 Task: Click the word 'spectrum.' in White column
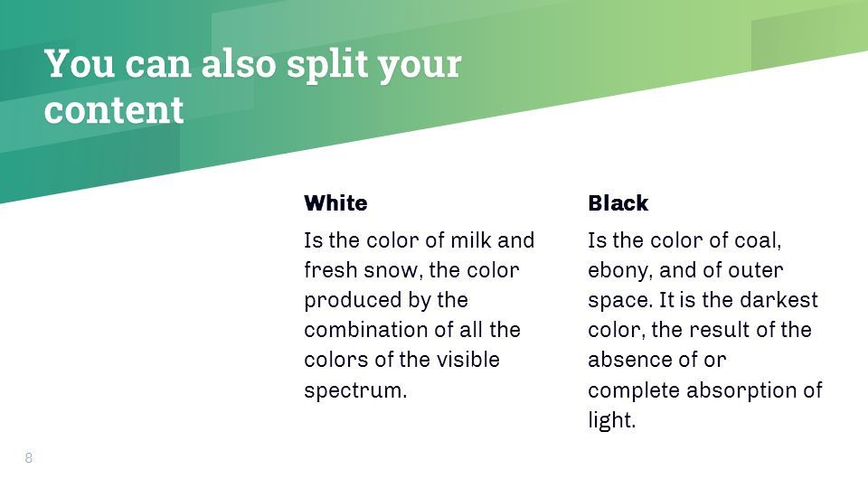pos(355,390)
